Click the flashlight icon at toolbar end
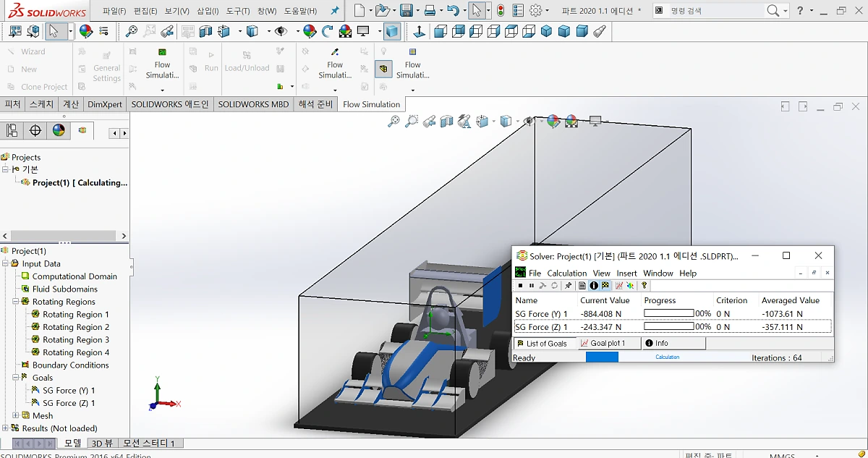Image resolution: width=868 pixels, height=458 pixels. pos(600,32)
